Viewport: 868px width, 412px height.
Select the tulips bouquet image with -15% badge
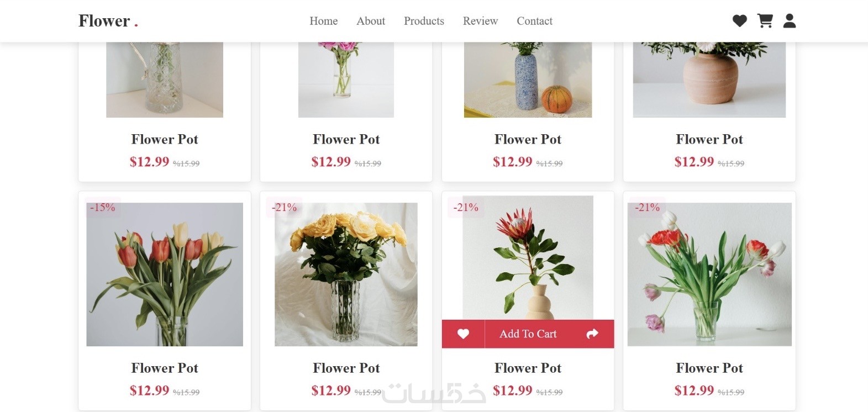[x=165, y=274]
